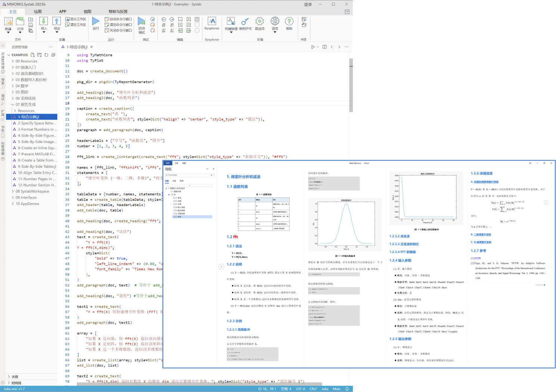Toggle the split editor layout button
Viewport: 556px width, 392px height.
[x=324, y=47]
